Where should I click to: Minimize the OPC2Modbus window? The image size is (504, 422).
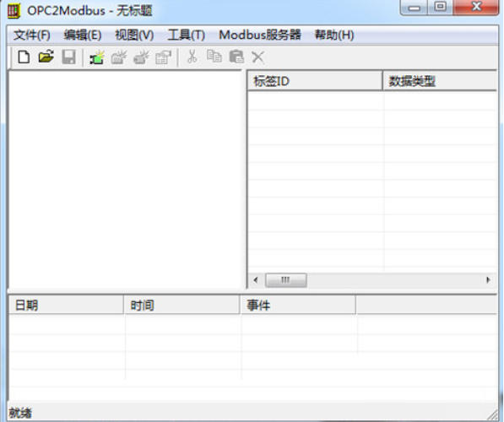[x=415, y=7]
